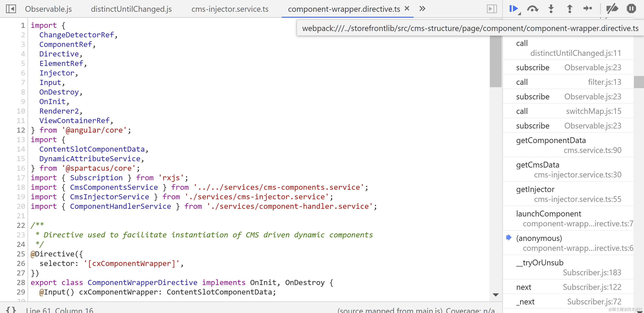Click Step out of current function
Viewport: 644px width, 313px height.
(569, 9)
